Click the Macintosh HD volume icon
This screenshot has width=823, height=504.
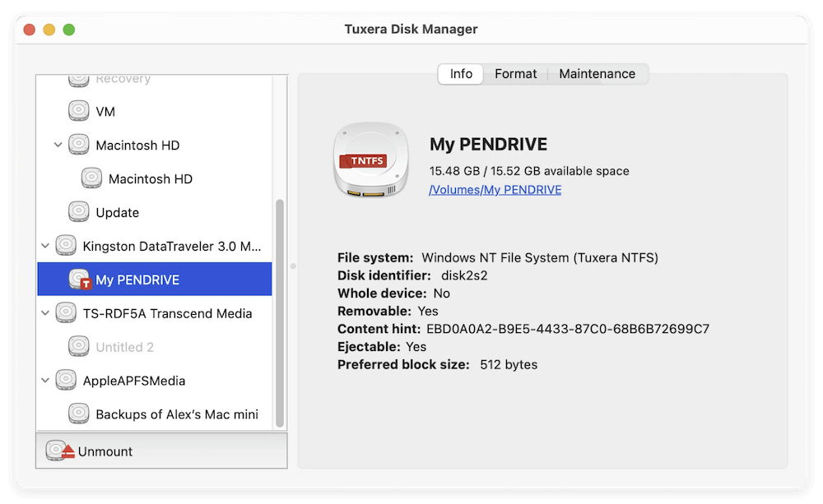click(79, 145)
